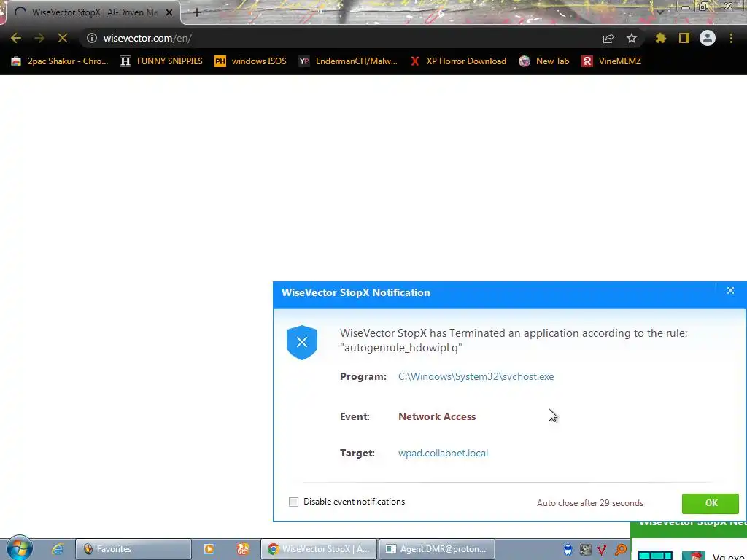747x560 pixels.
Task: Open the XP Horror Download bookmark
Action: (458, 61)
